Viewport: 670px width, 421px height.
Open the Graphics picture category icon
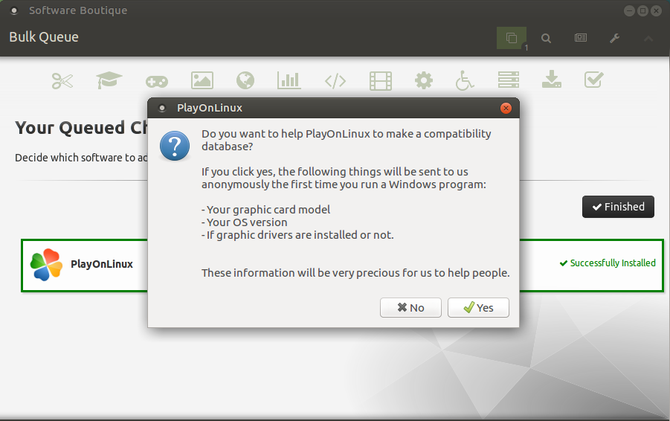pyautogui.click(x=203, y=80)
